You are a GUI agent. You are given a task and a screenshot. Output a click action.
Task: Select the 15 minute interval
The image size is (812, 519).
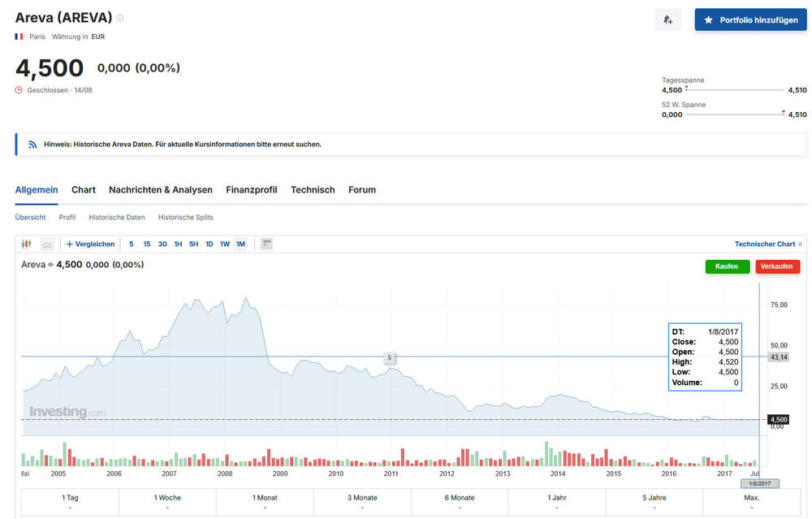(146, 244)
